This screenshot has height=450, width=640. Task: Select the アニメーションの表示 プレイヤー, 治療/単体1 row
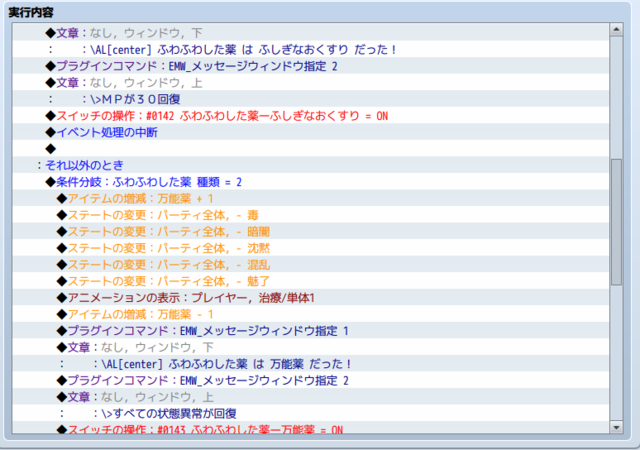[x=311, y=298]
